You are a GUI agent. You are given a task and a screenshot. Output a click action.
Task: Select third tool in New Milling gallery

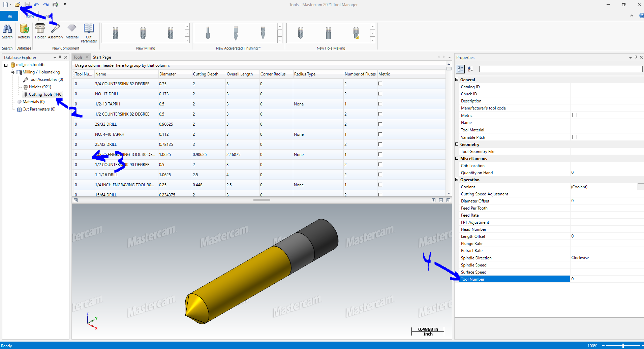tap(171, 33)
